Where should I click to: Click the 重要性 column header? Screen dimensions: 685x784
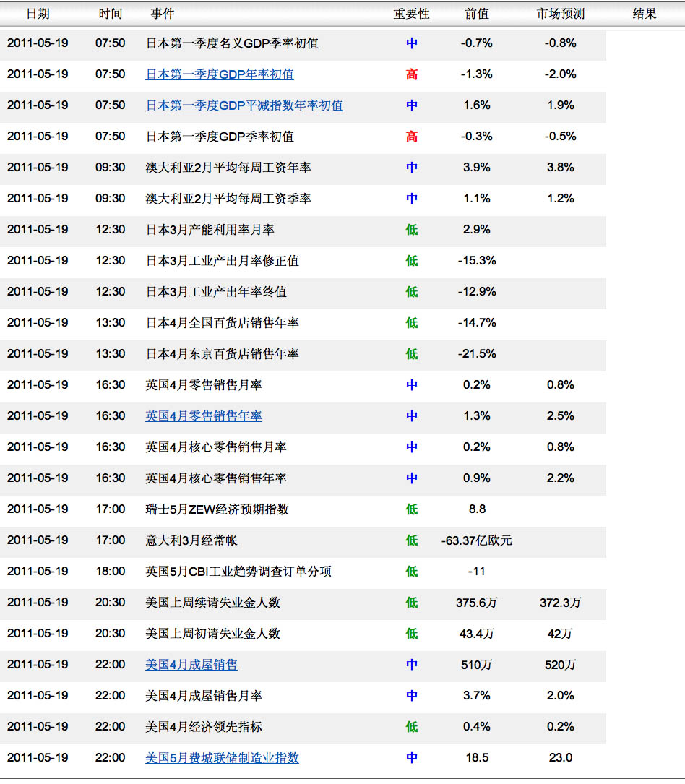(x=411, y=14)
